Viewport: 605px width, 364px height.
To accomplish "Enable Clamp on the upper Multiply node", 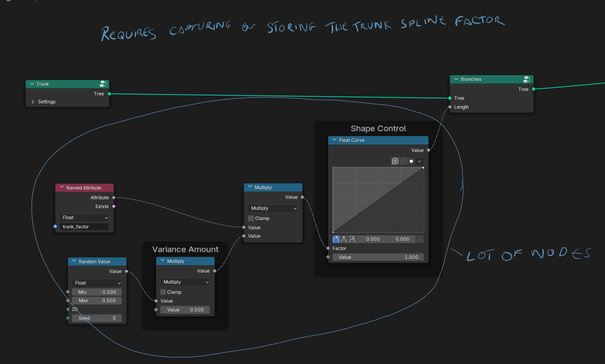I will click(251, 218).
